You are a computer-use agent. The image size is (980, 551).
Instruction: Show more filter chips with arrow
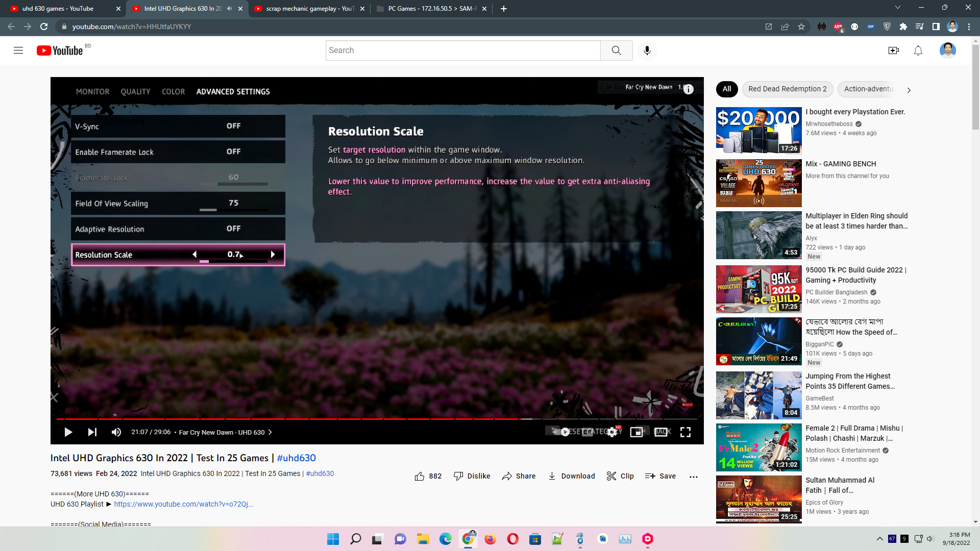coord(909,90)
